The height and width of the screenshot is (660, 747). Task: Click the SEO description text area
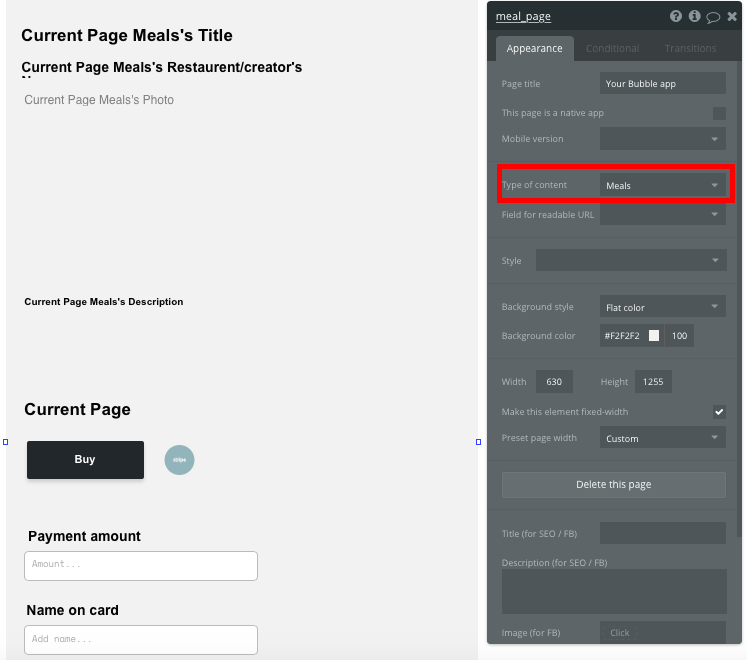(x=614, y=591)
